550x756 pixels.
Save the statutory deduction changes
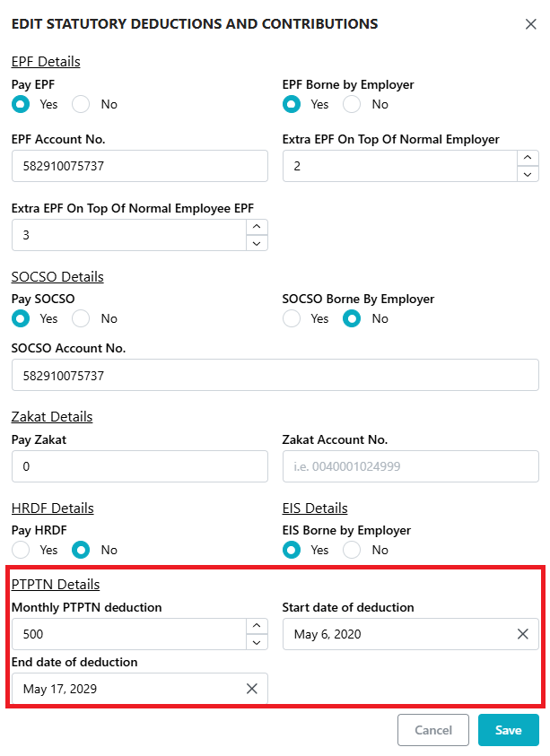(508, 730)
